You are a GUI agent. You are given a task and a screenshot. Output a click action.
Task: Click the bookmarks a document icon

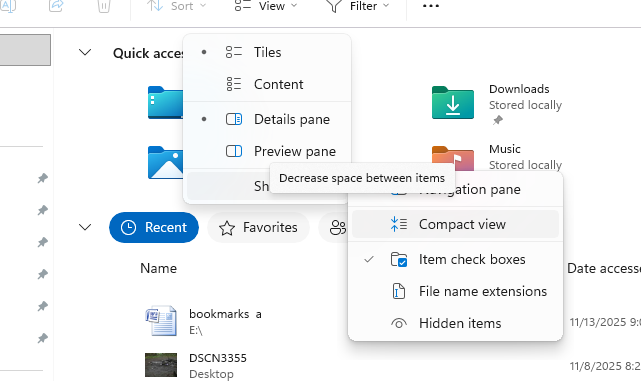click(161, 320)
